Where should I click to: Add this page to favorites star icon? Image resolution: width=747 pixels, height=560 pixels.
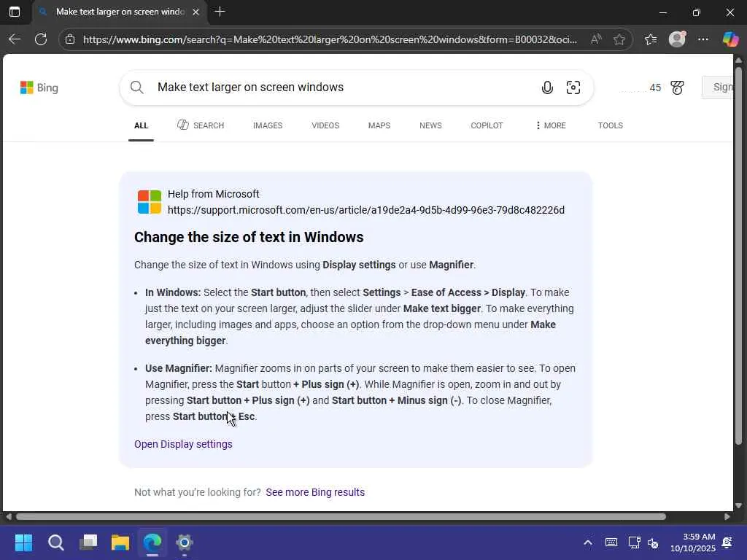[619, 39]
